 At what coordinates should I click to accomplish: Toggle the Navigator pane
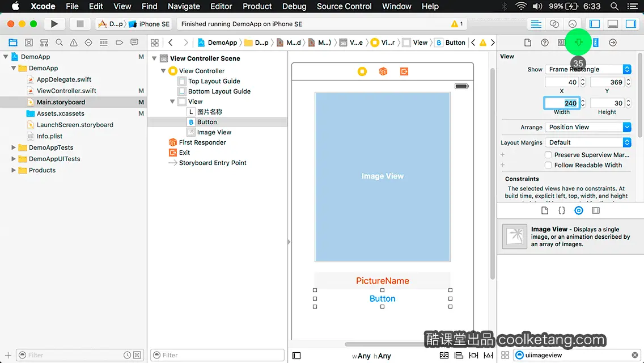point(595,24)
